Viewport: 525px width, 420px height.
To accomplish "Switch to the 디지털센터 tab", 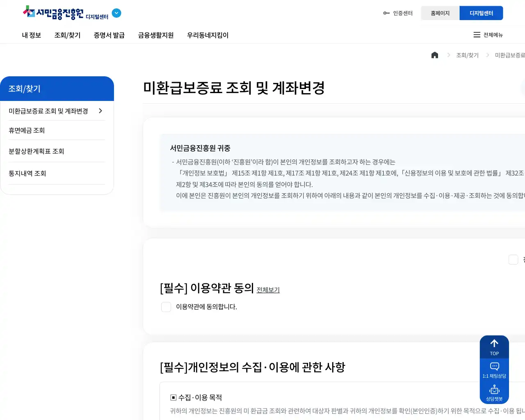I will point(481,13).
